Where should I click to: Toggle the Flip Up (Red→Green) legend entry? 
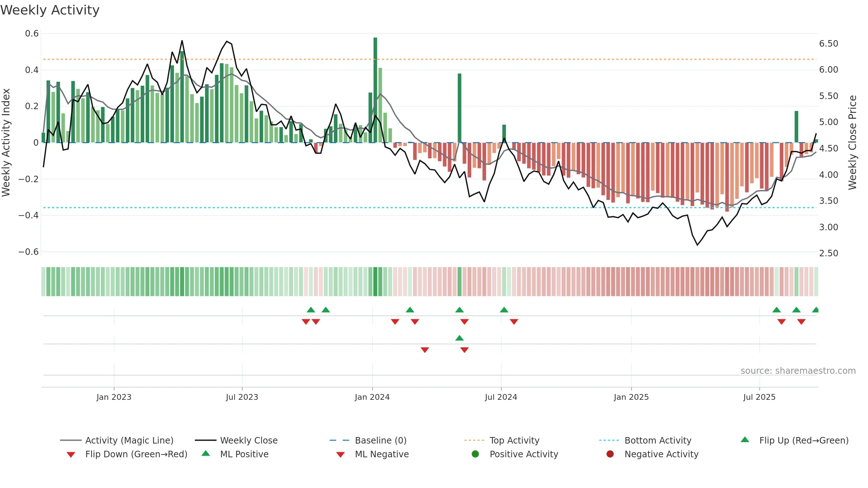tap(794, 440)
